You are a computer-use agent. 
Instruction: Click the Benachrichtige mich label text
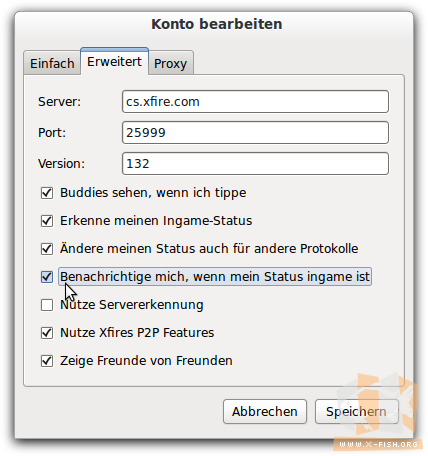pos(215,277)
